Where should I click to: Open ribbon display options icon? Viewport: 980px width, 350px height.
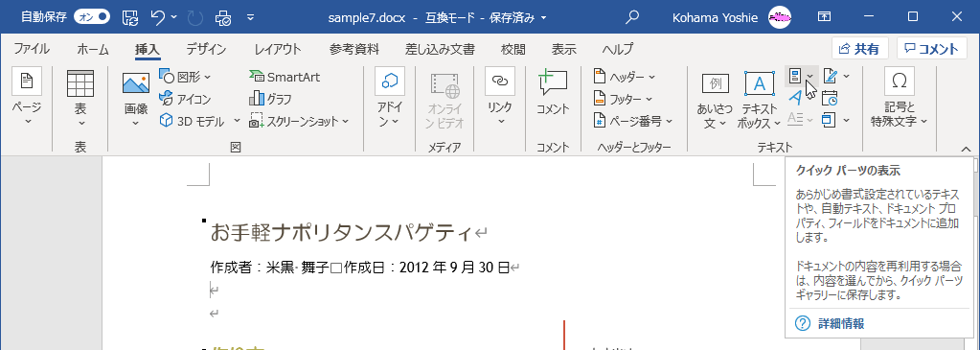tap(825, 17)
